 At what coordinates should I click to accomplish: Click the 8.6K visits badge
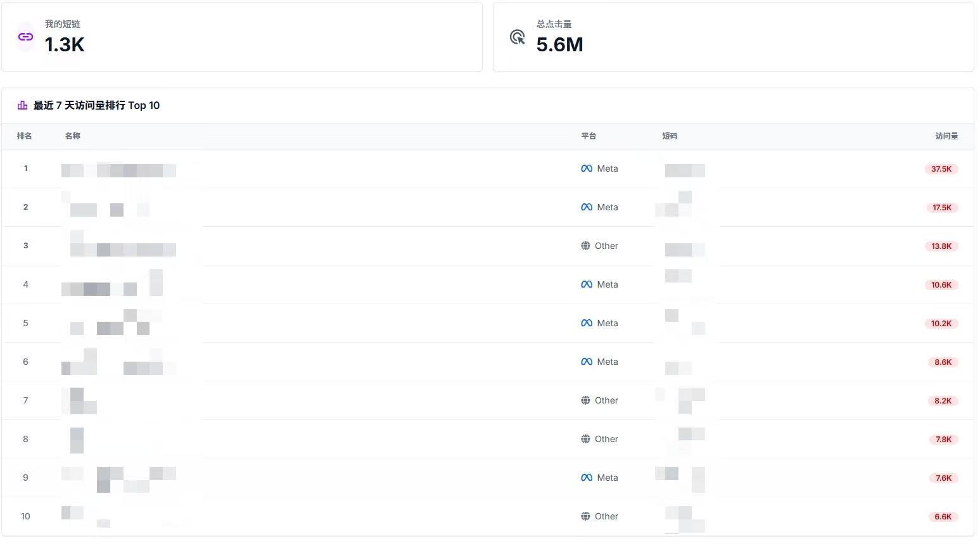coord(943,362)
